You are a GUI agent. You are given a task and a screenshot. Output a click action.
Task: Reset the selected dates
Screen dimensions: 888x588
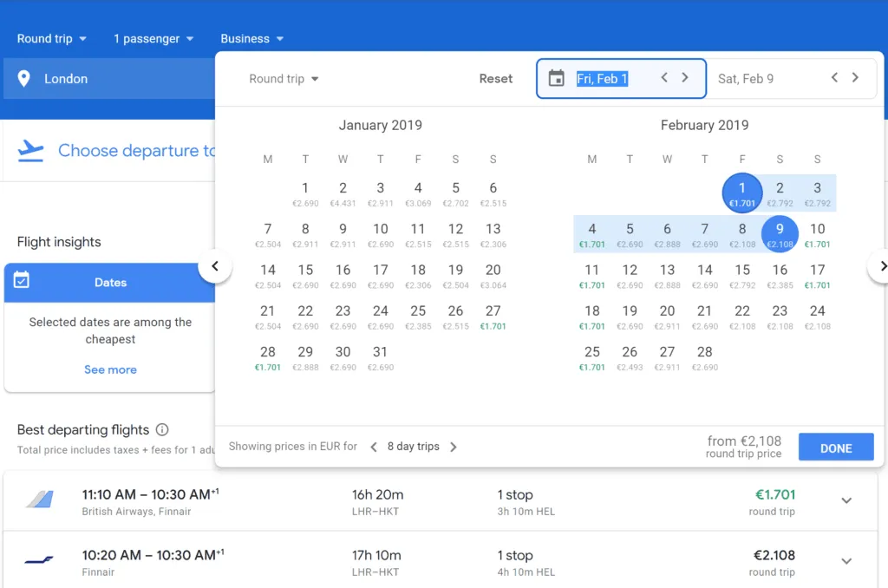[496, 79]
